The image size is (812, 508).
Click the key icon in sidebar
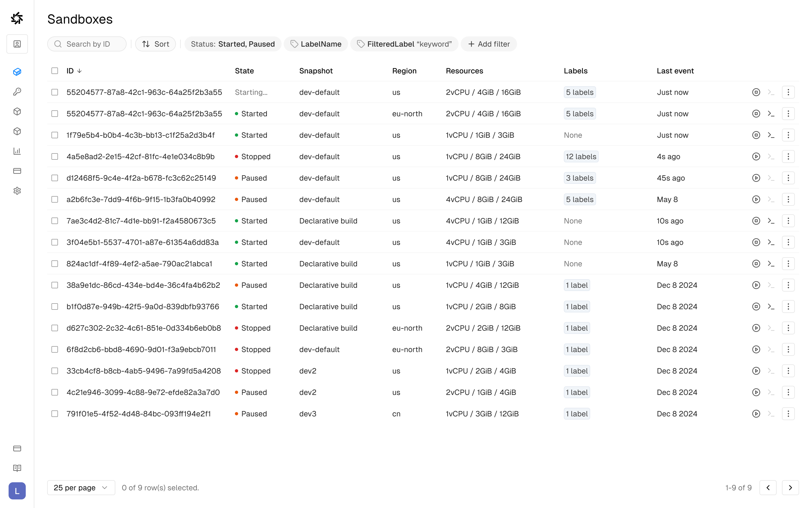tap(17, 91)
